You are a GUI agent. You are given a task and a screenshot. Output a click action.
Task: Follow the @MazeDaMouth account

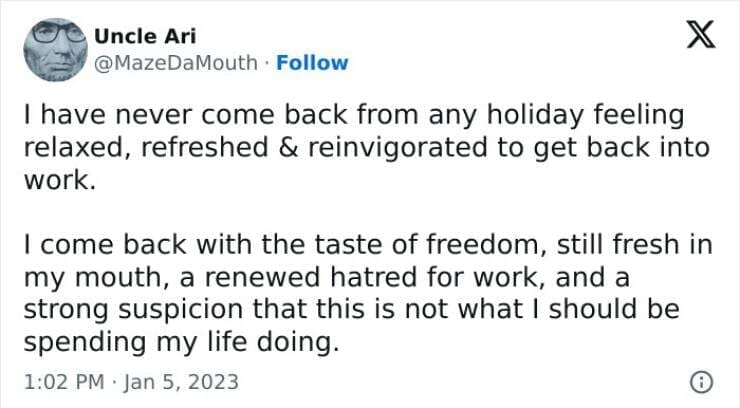tap(312, 62)
